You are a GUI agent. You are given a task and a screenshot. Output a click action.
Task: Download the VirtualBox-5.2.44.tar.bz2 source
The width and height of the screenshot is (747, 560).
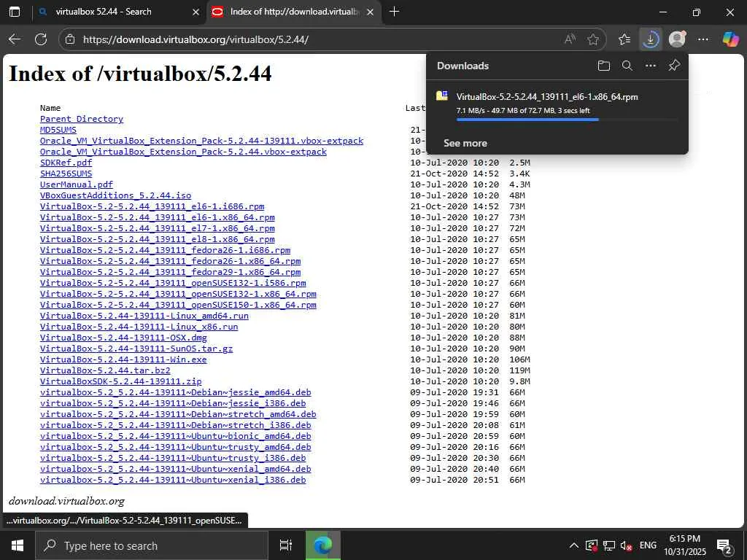click(105, 370)
